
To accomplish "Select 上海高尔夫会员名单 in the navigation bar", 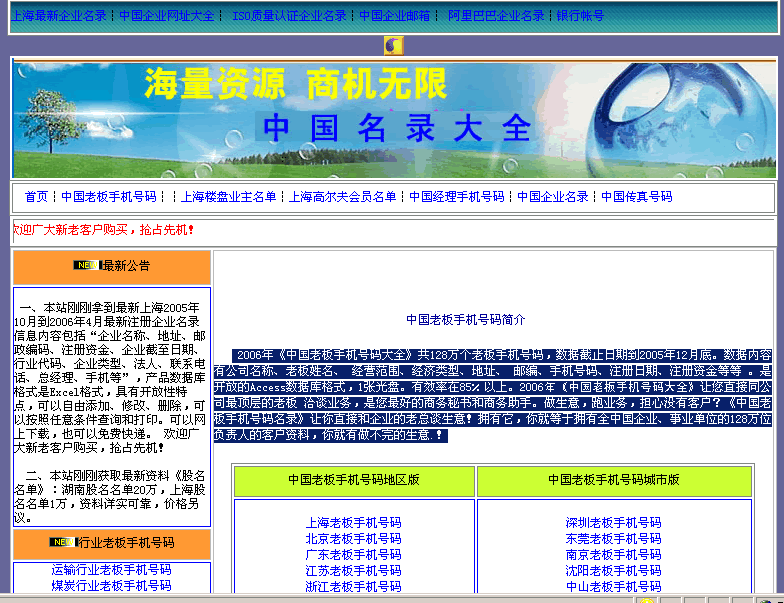I will coord(342,196).
